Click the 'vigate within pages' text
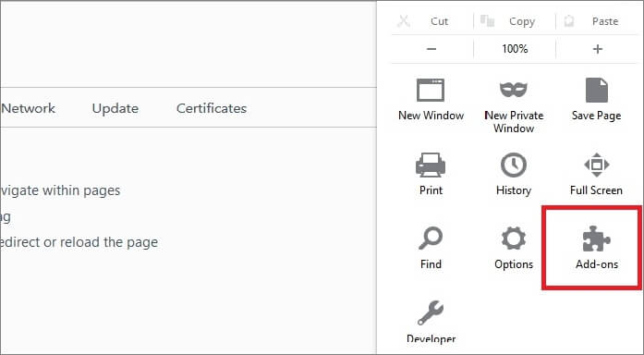The height and width of the screenshot is (355, 644). point(60,190)
